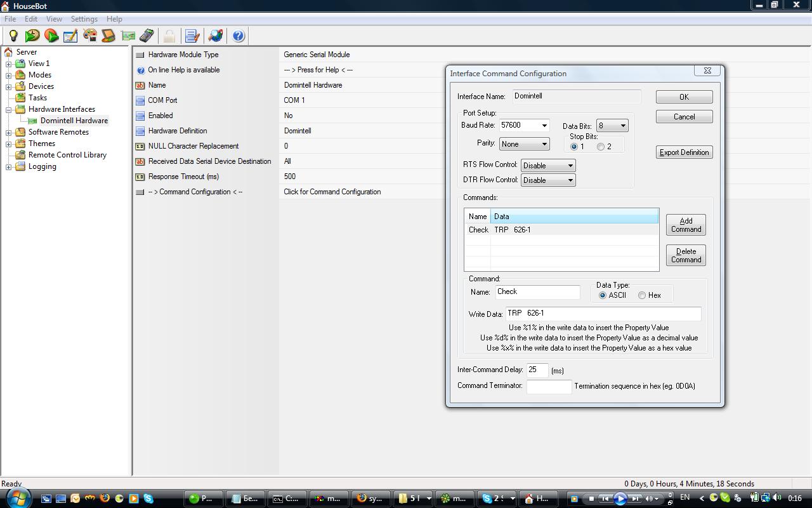Click the hardware interface card toolbar icon
This screenshot has width=812, height=508.
pos(128,36)
